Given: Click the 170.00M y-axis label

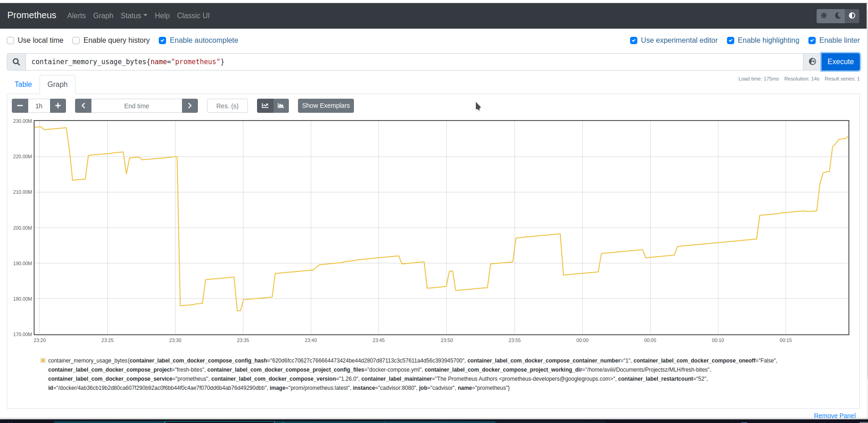Looking at the screenshot, I should coord(22,334).
